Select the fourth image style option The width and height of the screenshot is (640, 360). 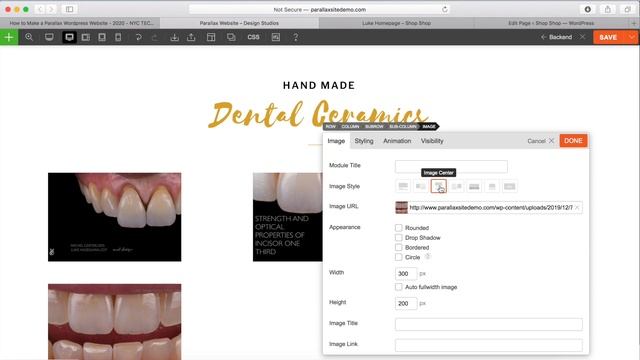[456, 186]
